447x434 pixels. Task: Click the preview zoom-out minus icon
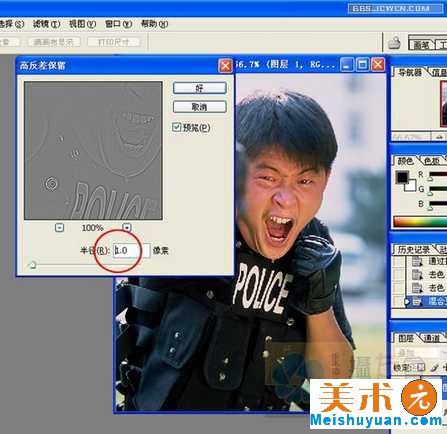pyautogui.click(x=59, y=228)
